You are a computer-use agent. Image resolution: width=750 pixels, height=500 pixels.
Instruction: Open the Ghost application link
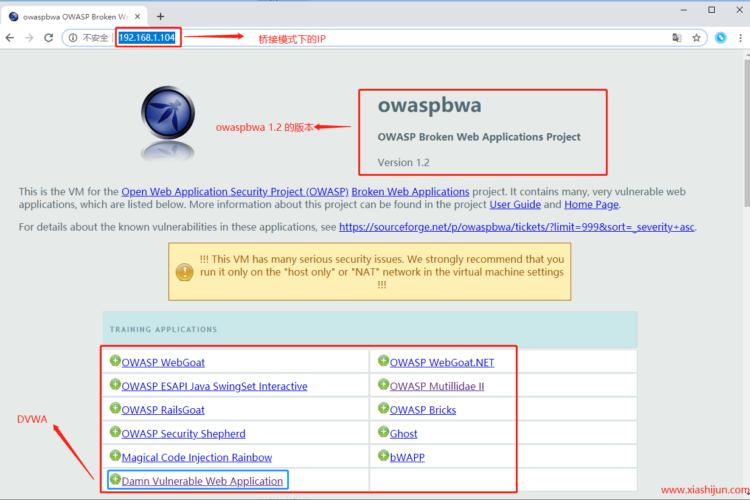(403, 434)
